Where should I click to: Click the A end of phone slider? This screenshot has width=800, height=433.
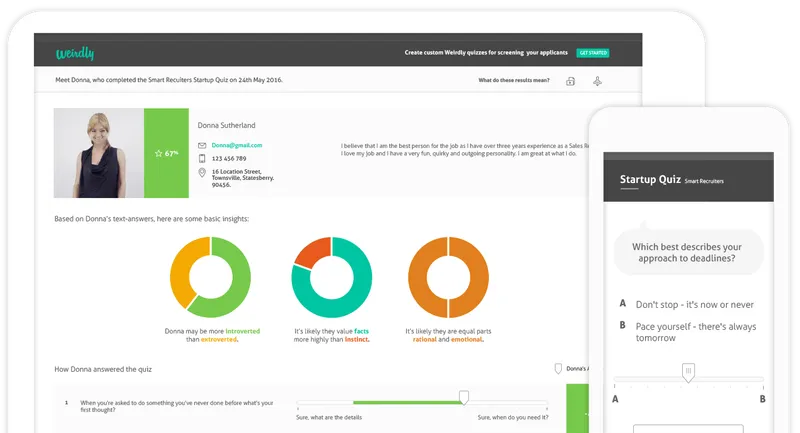point(615,399)
